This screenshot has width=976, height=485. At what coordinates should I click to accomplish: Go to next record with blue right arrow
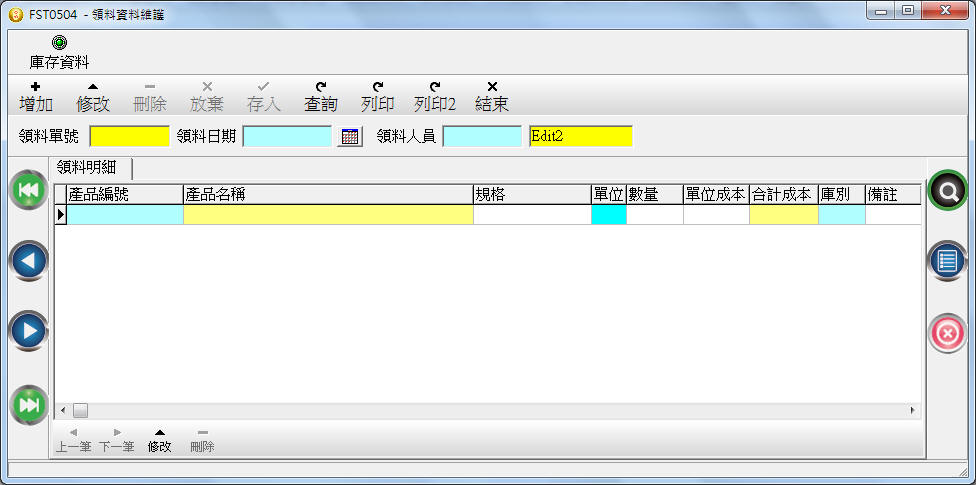tap(29, 331)
